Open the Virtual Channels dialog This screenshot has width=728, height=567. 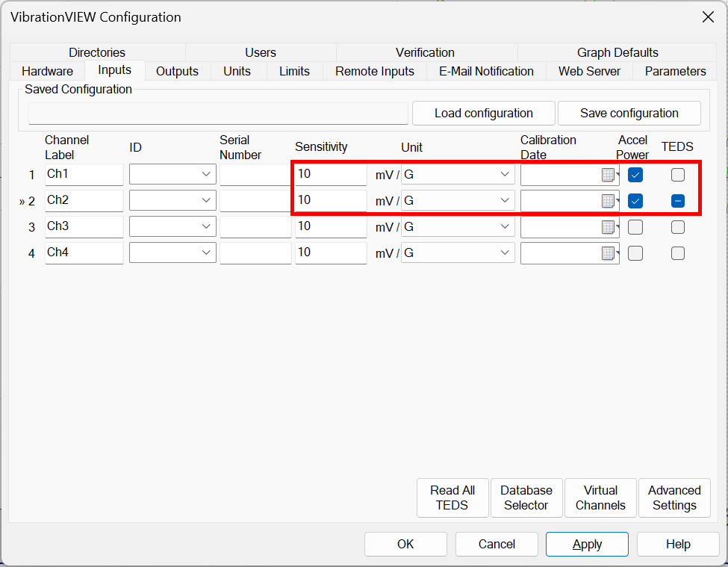tap(600, 498)
